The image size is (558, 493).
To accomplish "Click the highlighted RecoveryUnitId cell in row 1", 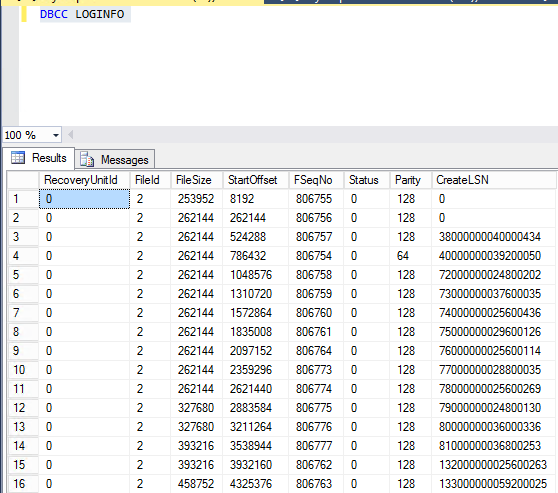I will pyautogui.click(x=84, y=199).
